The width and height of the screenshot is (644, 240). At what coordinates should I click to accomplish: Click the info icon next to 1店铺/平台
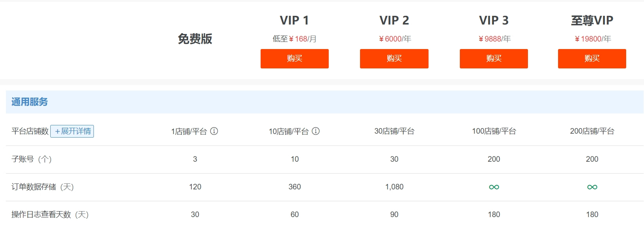pyautogui.click(x=213, y=131)
